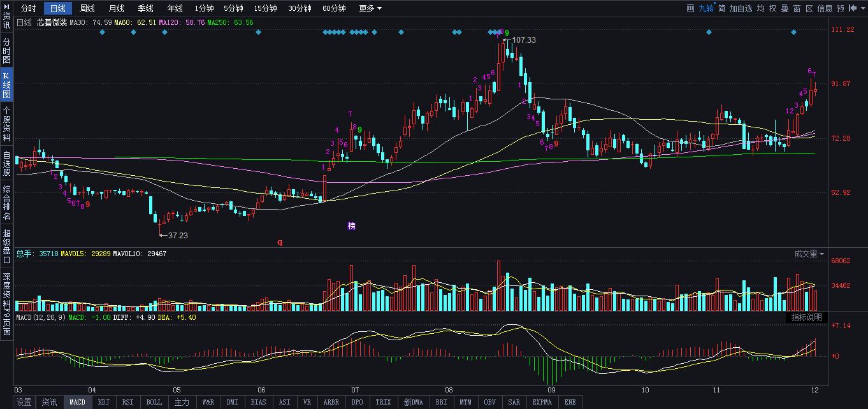Screen dimensions: 868x409
Task: Click the 窗 window layout icon
Action: coord(797,8)
